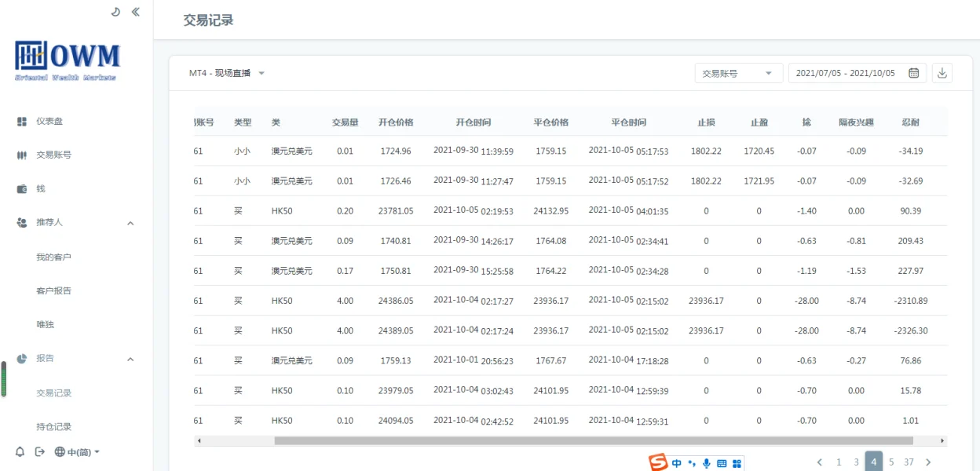
Task: Click the notification bell icon
Action: click(x=20, y=452)
